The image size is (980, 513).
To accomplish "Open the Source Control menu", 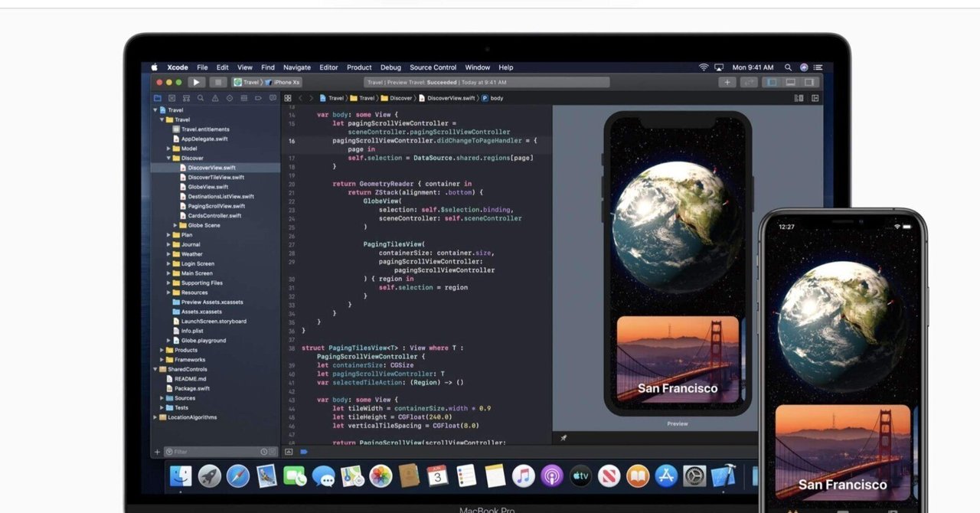I will [433, 67].
